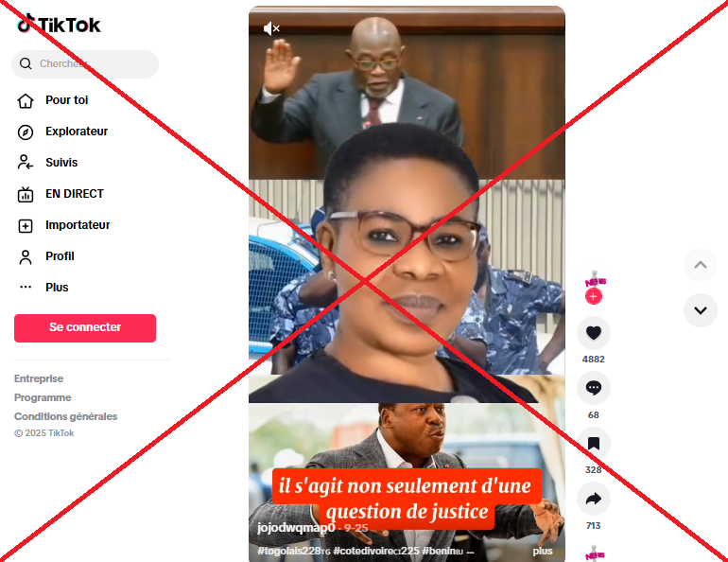Expand caption with plus link
The height and width of the screenshot is (562, 728).
tap(543, 551)
